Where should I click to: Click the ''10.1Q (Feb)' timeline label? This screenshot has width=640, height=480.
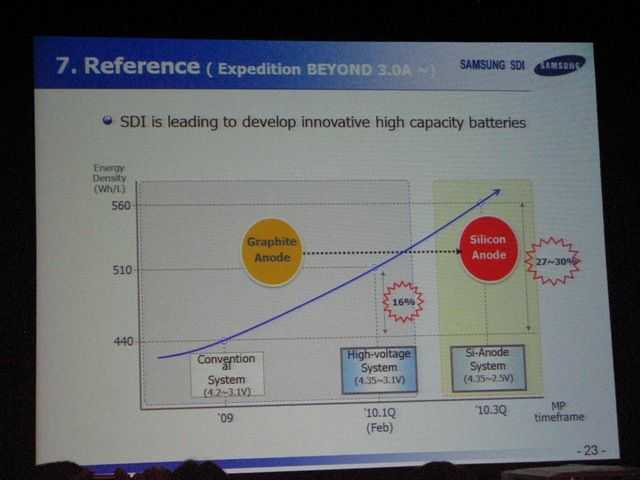click(x=380, y=420)
